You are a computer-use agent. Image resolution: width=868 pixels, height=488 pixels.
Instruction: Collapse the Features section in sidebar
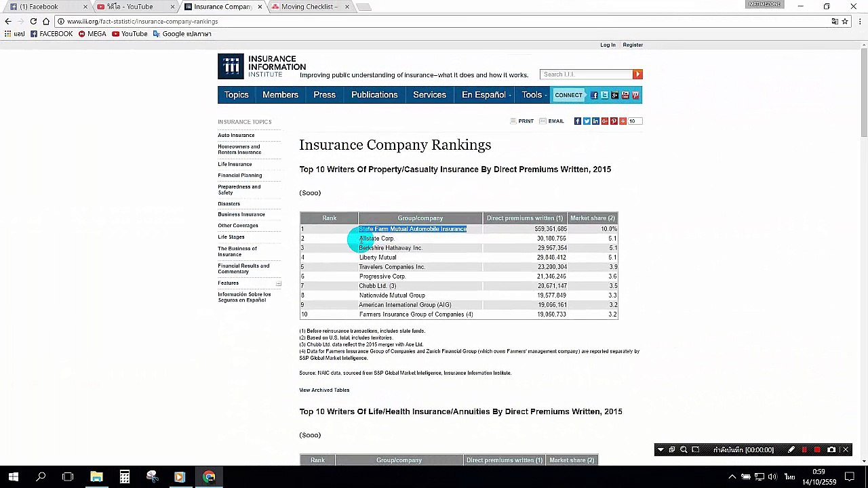click(x=278, y=283)
